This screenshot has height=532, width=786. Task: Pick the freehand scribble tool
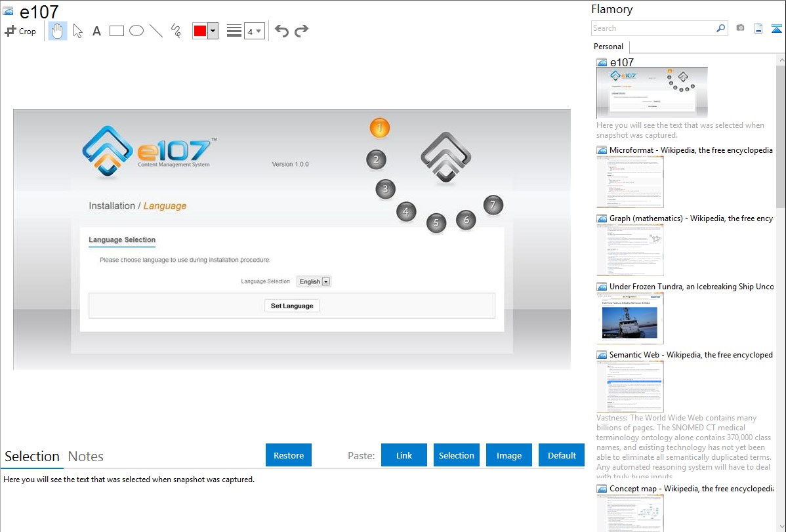(x=176, y=31)
